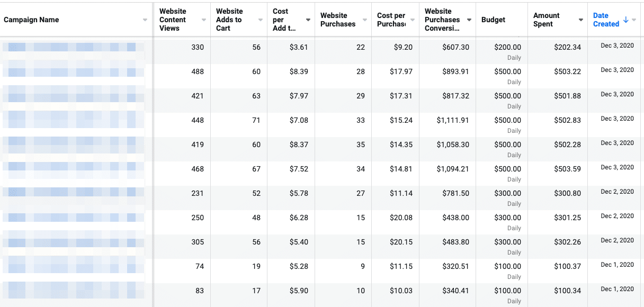Select the Amount Spent header label
The image size is (644, 307).
coord(547,20)
